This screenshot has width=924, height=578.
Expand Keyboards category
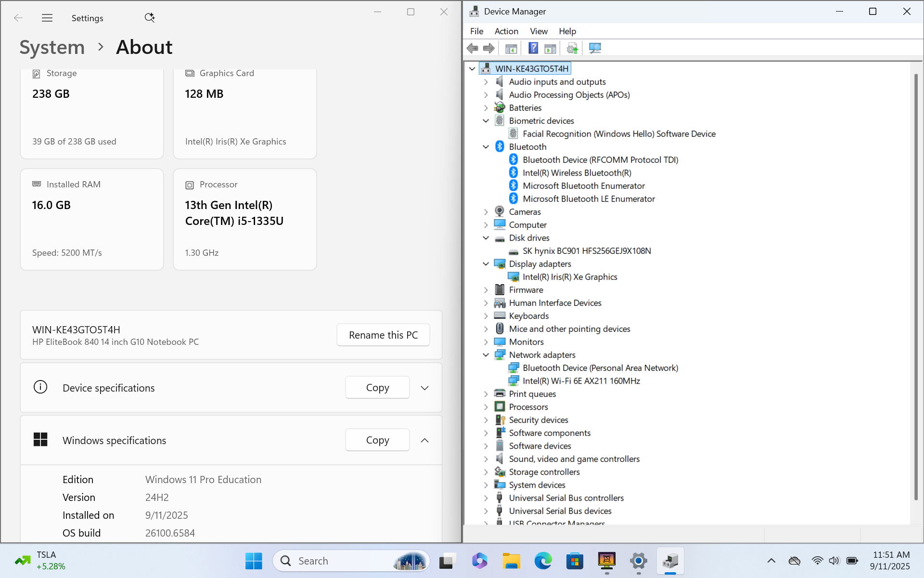486,315
